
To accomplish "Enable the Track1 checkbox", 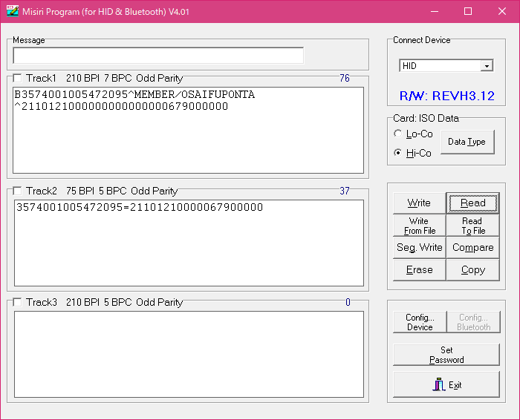I will click(x=18, y=79).
